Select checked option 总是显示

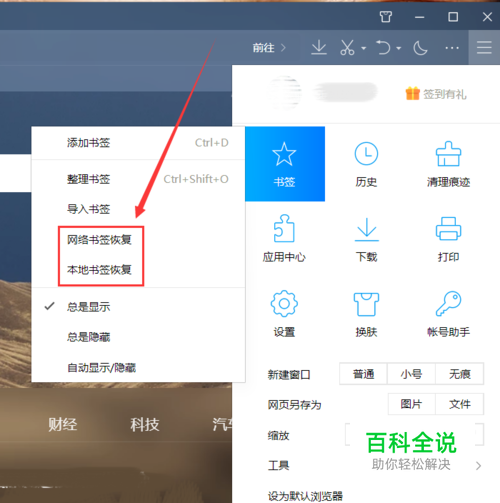pos(138,307)
